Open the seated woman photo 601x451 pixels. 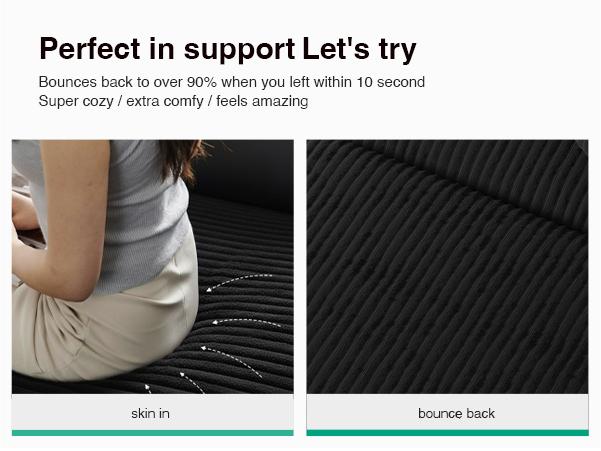(153, 267)
